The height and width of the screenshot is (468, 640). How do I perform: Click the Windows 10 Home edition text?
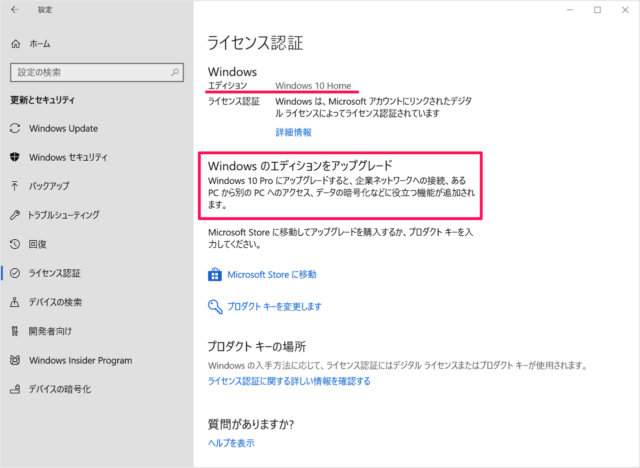click(313, 86)
